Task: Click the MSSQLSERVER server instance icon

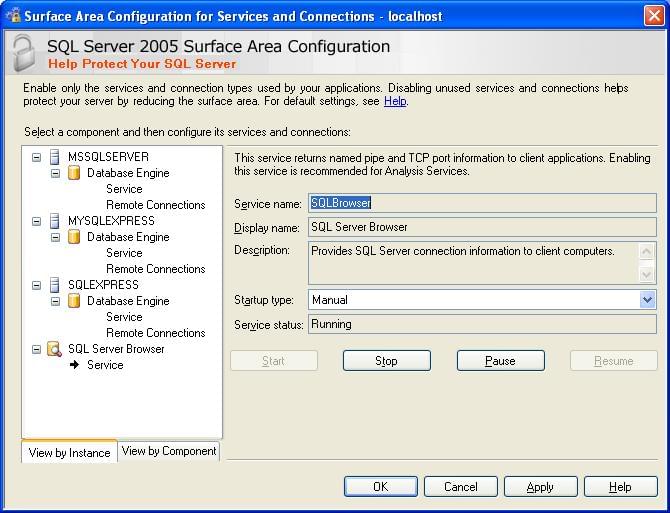Action: 55,157
